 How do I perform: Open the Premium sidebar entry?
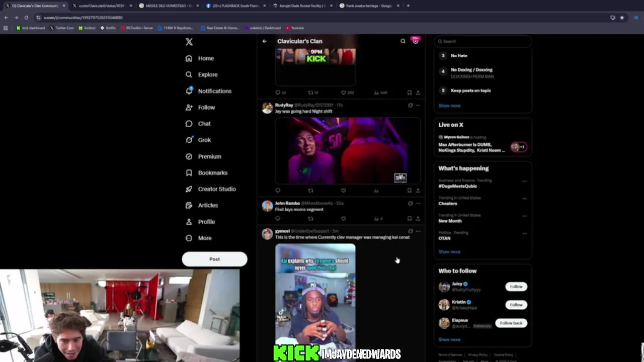coord(203,156)
